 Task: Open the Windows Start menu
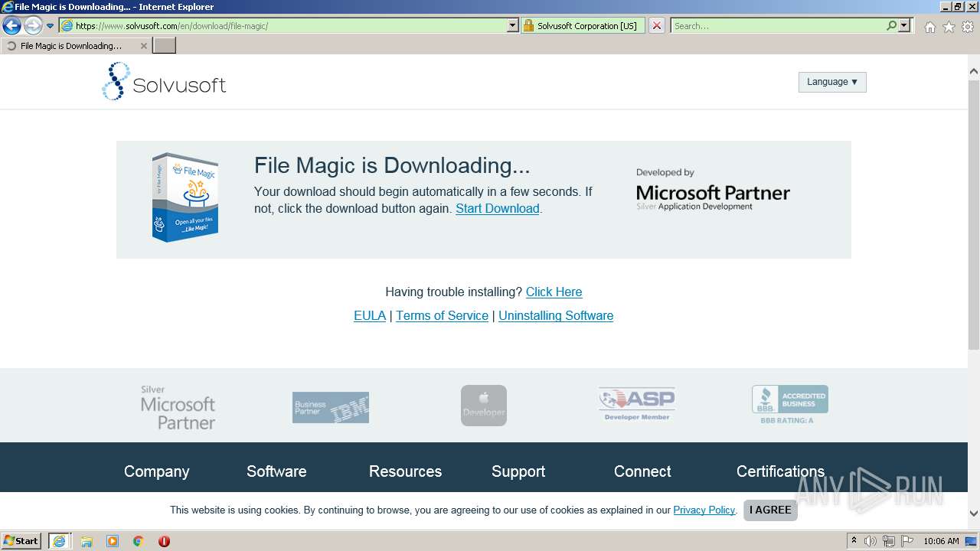21,540
